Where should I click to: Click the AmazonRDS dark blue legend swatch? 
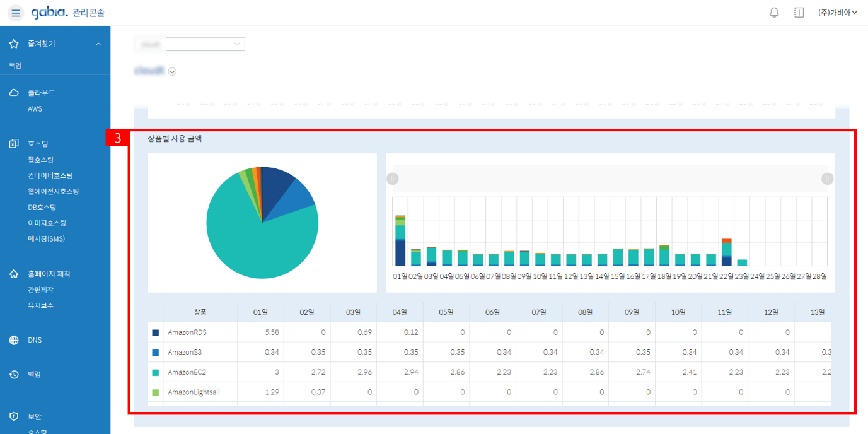[x=156, y=332]
